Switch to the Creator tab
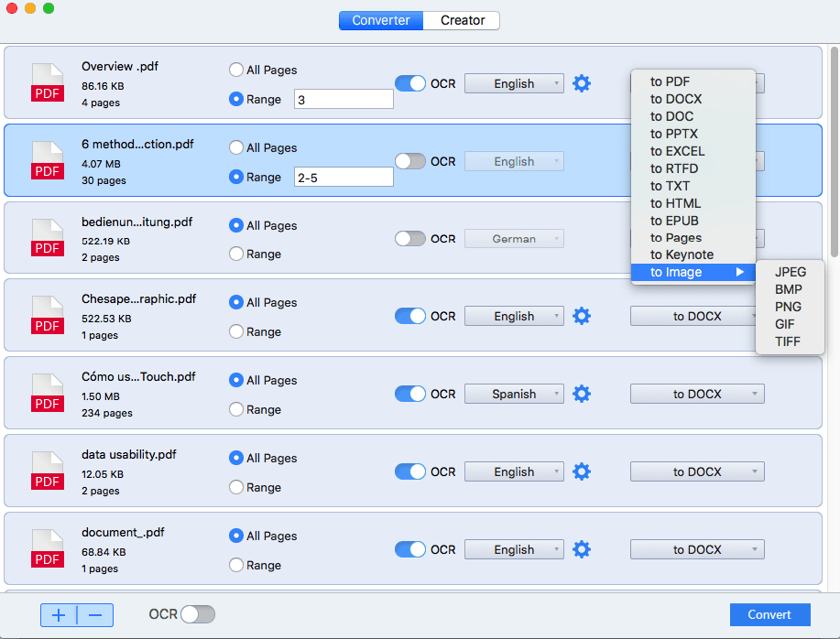This screenshot has width=840, height=639. [x=462, y=20]
